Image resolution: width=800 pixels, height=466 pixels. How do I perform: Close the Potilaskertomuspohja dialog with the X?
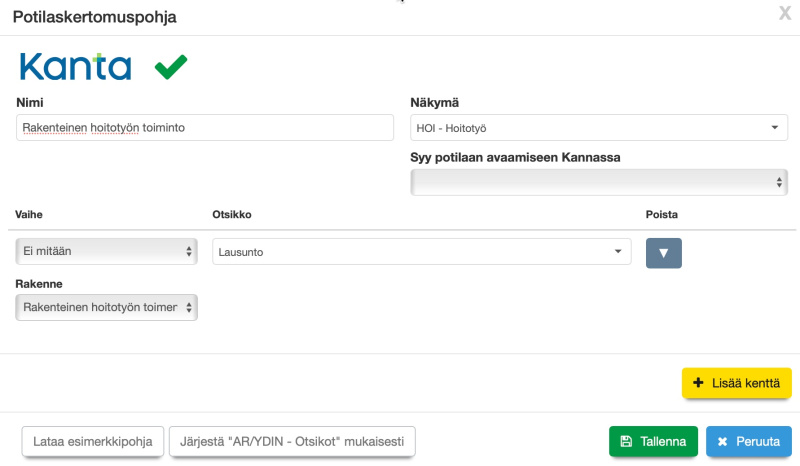pyautogui.click(x=785, y=13)
